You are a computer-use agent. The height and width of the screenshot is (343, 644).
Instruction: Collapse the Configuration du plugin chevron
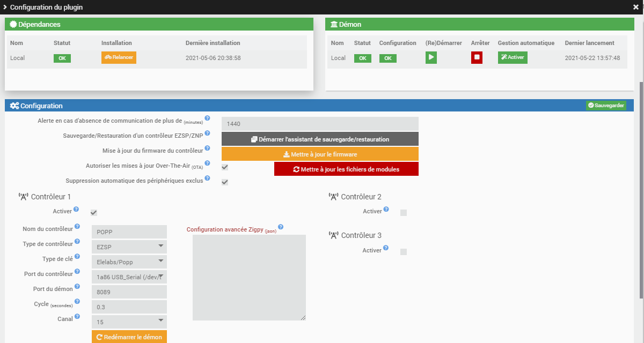tap(5, 7)
